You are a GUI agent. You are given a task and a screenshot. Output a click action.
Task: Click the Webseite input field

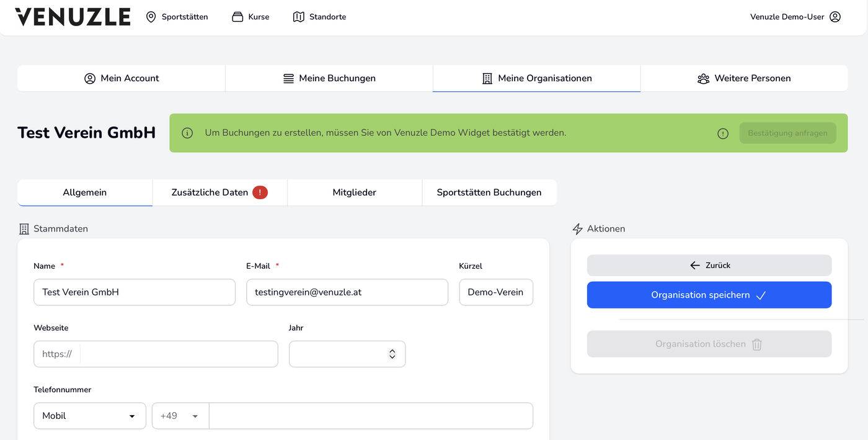pos(179,354)
